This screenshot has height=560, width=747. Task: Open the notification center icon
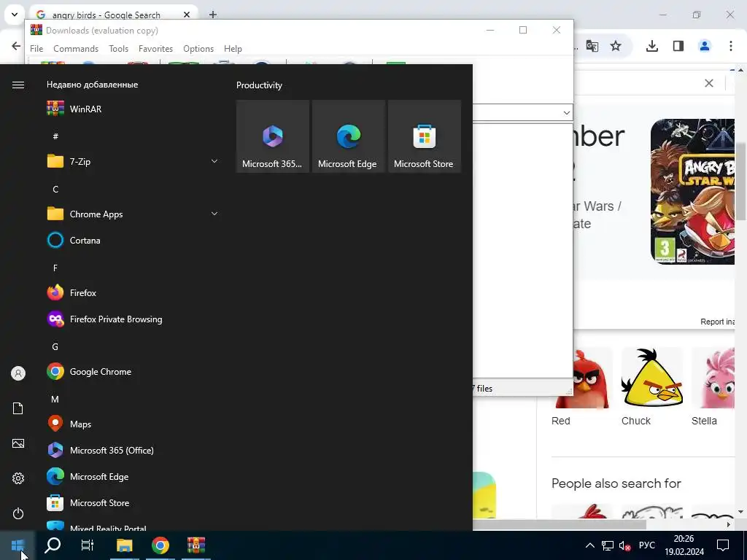tap(723, 545)
